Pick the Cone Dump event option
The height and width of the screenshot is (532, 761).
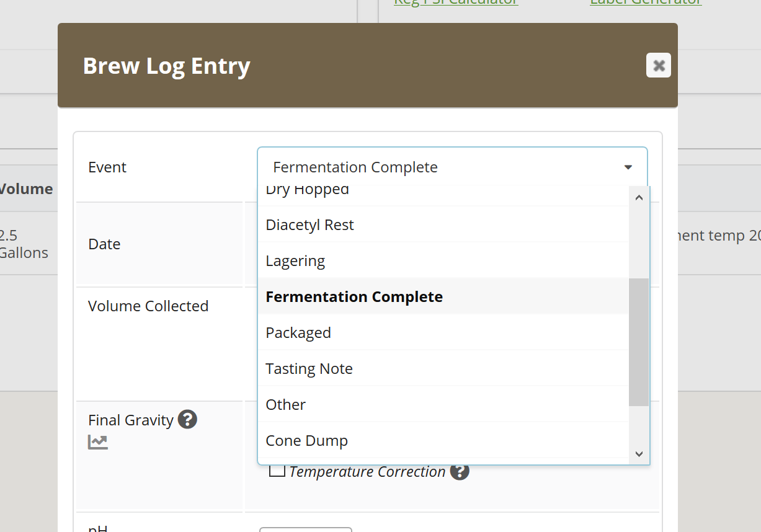point(306,440)
